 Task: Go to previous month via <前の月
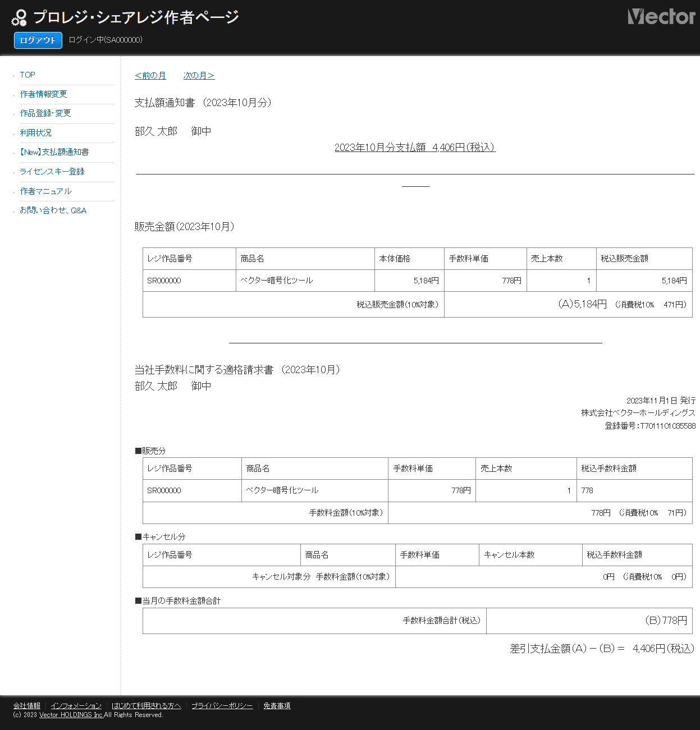(150, 76)
